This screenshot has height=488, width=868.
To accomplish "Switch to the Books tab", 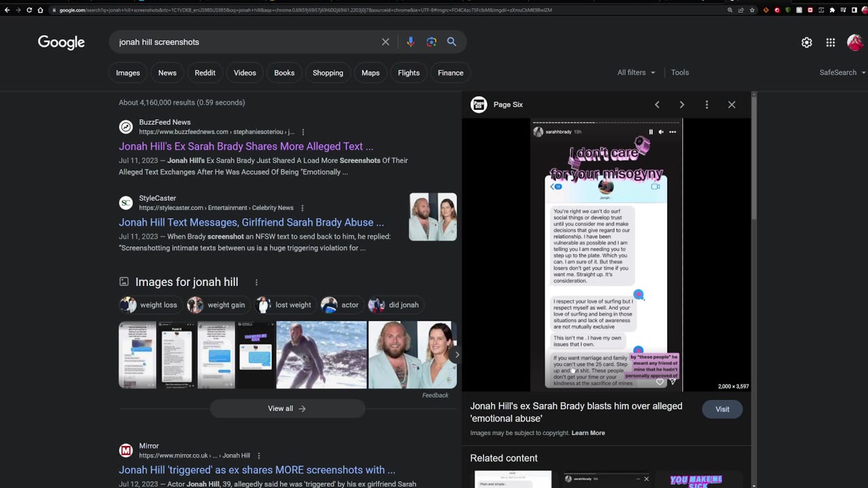I will (x=284, y=73).
